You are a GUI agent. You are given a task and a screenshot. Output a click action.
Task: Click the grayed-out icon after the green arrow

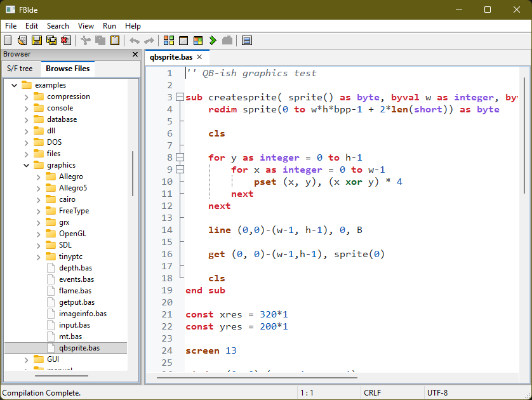click(x=227, y=41)
